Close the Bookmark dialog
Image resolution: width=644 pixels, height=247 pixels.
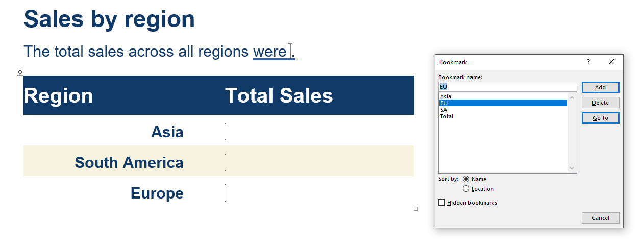[x=611, y=62]
